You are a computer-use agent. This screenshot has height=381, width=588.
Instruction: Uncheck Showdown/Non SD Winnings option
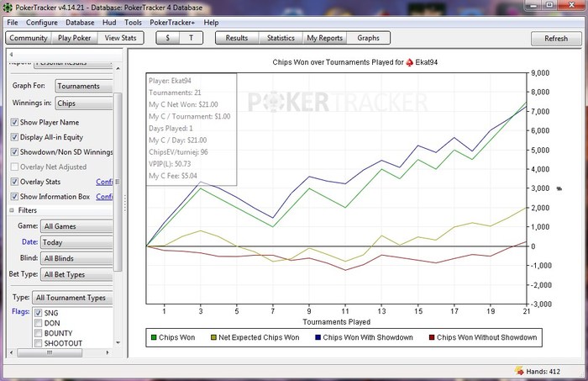[14, 152]
